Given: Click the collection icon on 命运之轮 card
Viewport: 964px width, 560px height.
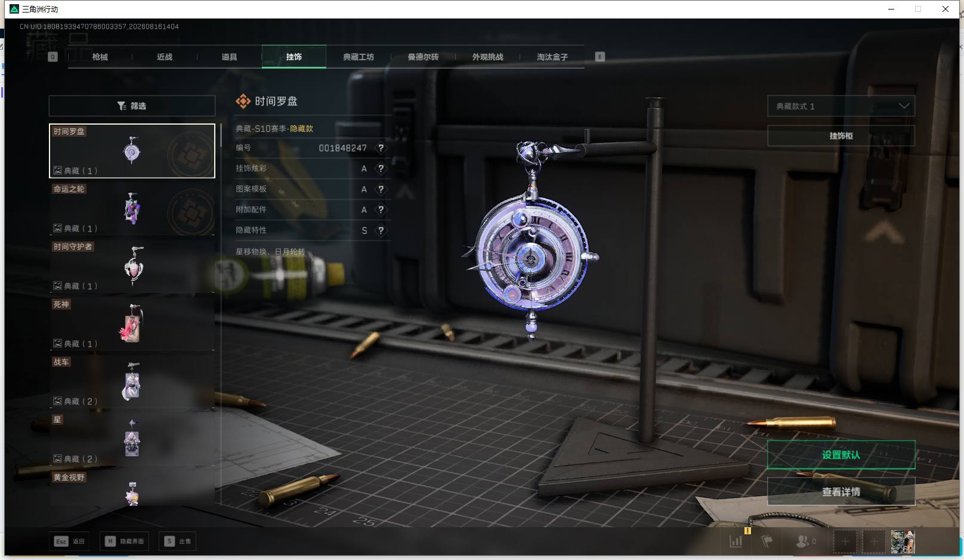Looking at the screenshot, I should pos(58,228).
